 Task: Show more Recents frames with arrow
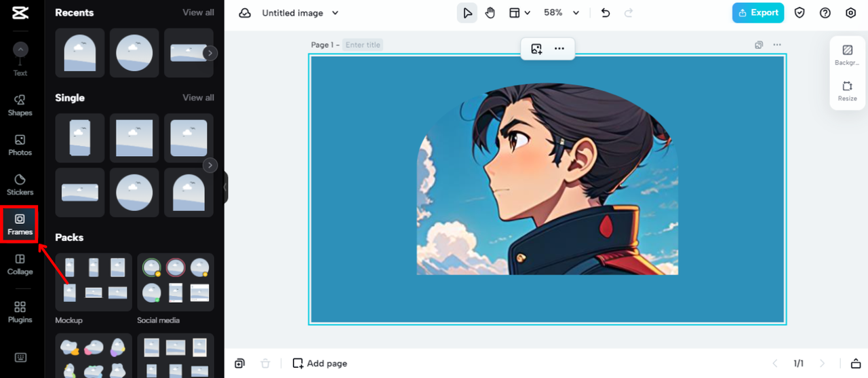point(210,53)
